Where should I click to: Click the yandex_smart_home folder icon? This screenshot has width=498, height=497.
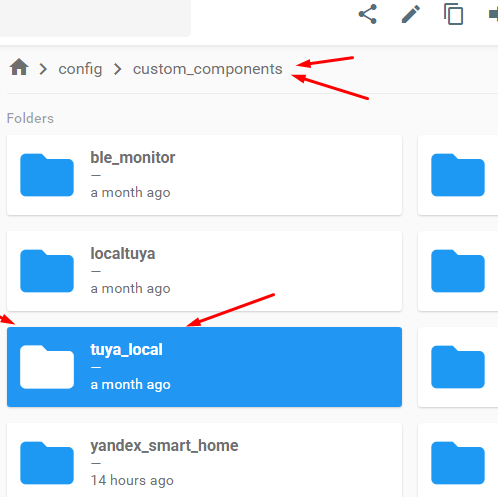pos(47,463)
